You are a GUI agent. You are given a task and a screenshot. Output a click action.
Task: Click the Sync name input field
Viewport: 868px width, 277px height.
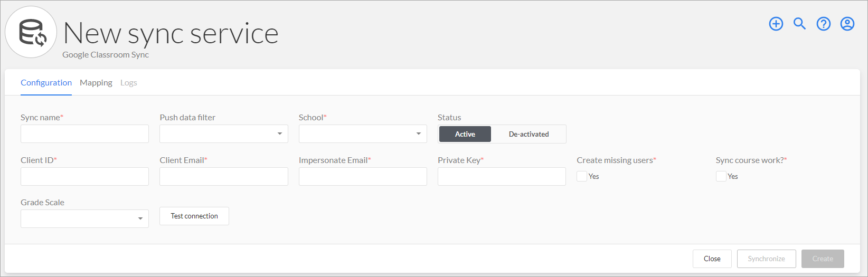point(84,133)
